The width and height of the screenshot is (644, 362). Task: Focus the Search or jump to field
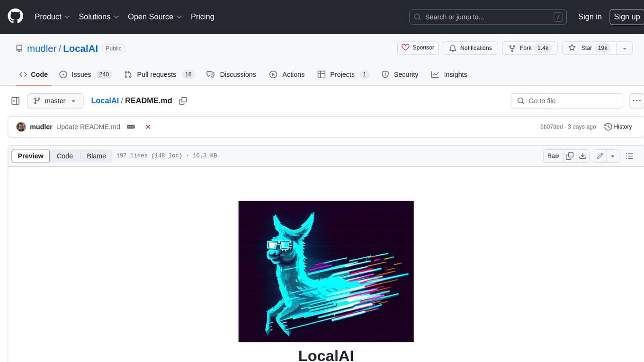pos(489,17)
